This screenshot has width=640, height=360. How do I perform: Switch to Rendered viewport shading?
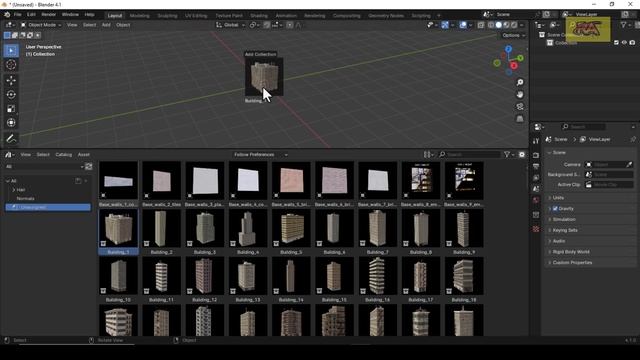tap(514, 25)
